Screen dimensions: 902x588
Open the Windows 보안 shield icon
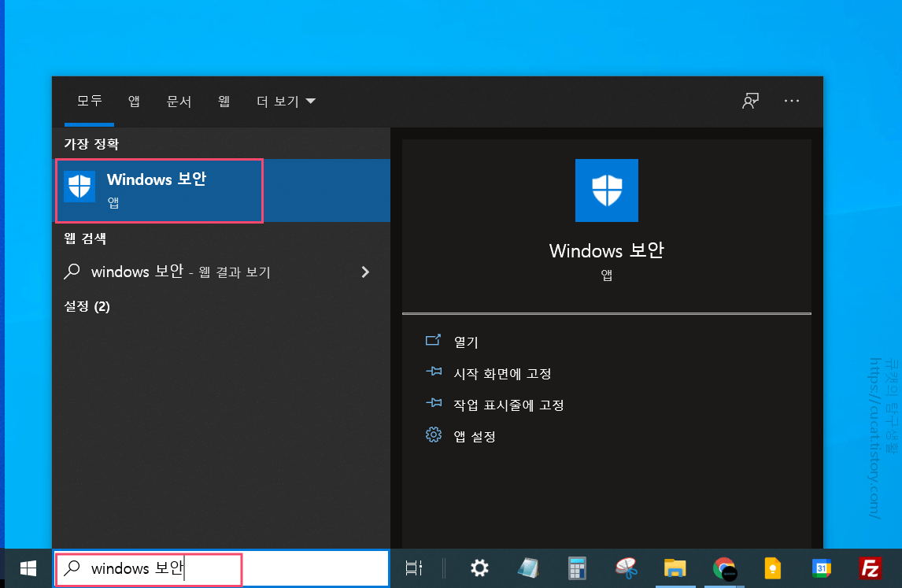(x=607, y=190)
